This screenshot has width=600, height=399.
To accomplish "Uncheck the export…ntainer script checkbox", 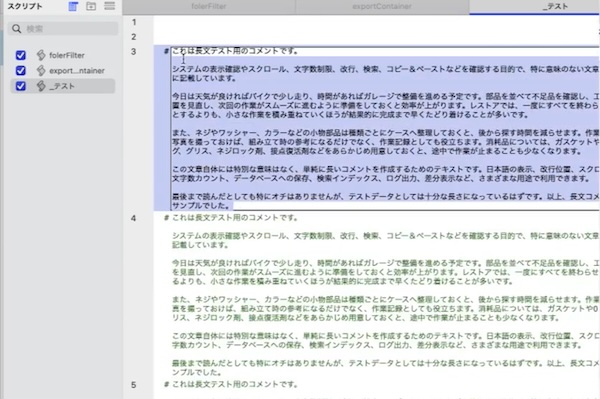I will pyautogui.click(x=21, y=70).
